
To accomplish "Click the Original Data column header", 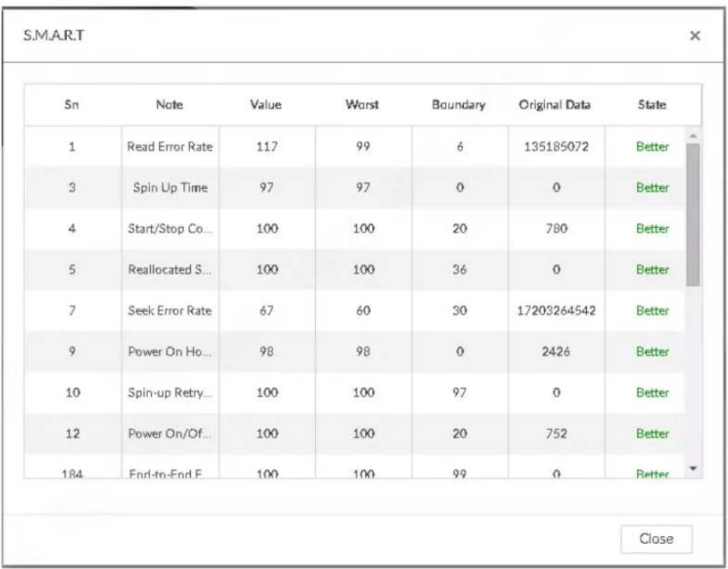I will click(555, 105).
